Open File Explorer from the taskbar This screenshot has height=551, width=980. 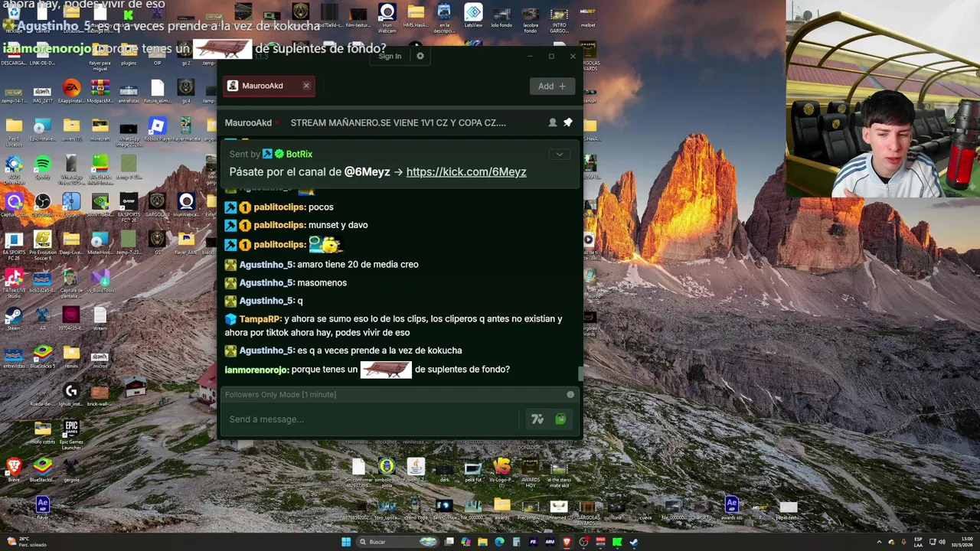482,542
